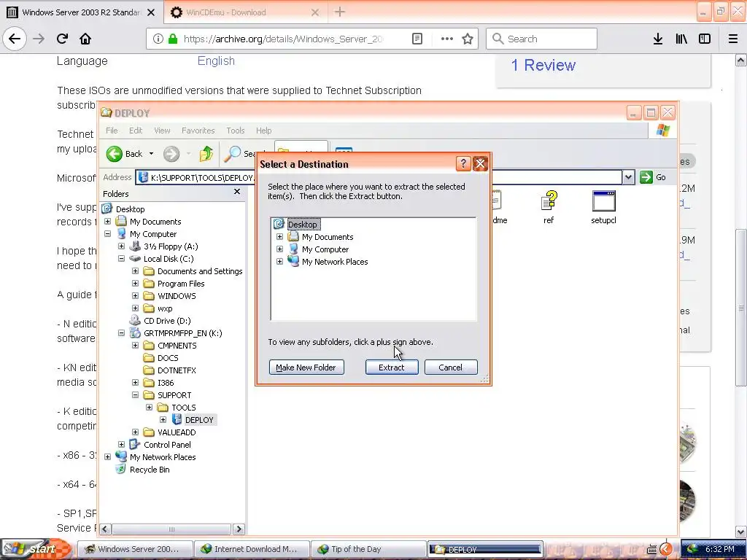The height and width of the screenshot is (560, 747).
Task: Click DEPLOY window address field
Action: coord(379,177)
